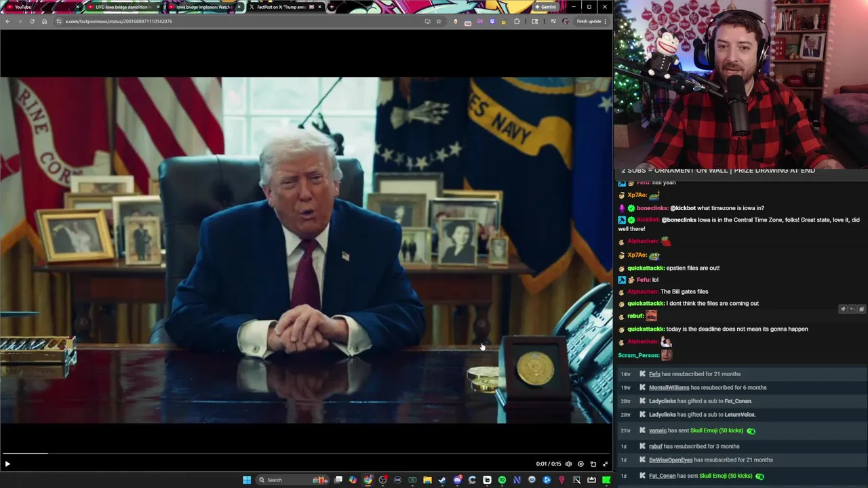Reload the page
Viewport: 868px width, 488px height.
coord(32,21)
